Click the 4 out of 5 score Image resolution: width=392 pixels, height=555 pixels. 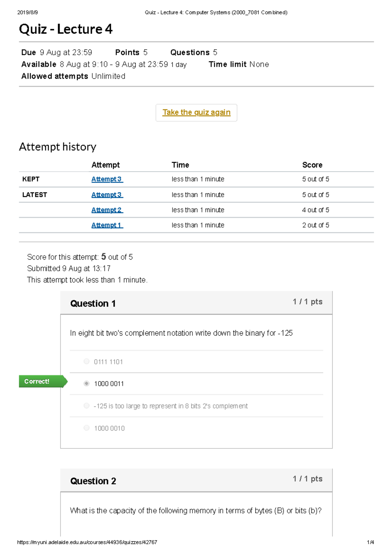click(x=316, y=210)
